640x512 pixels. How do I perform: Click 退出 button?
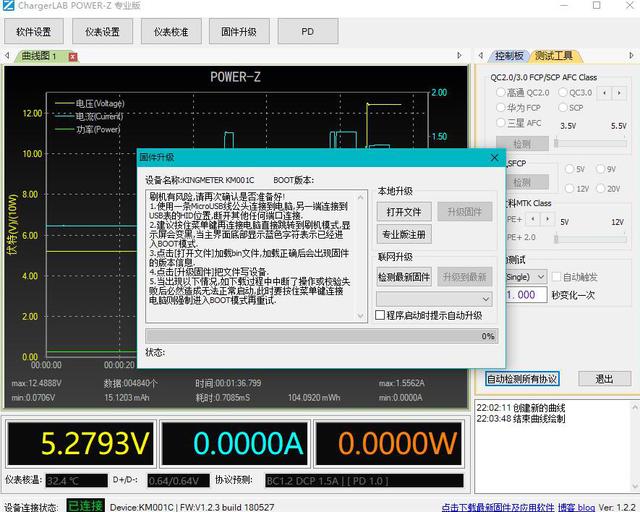click(604, 379)
